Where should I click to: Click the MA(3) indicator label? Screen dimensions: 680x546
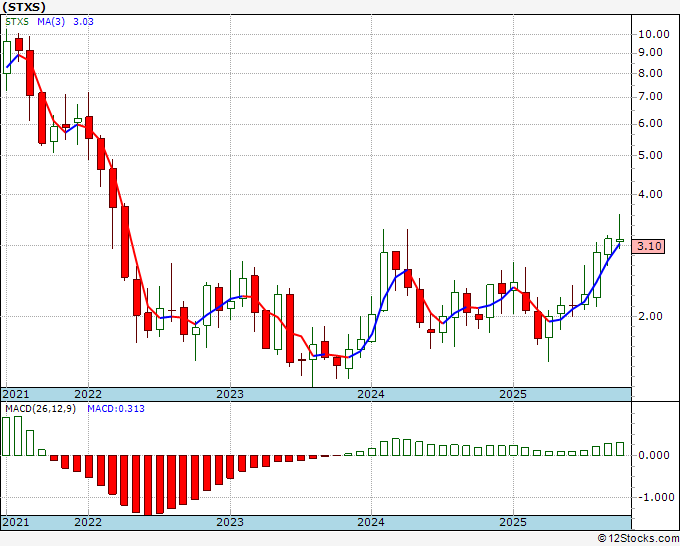[x=51, y=22]
